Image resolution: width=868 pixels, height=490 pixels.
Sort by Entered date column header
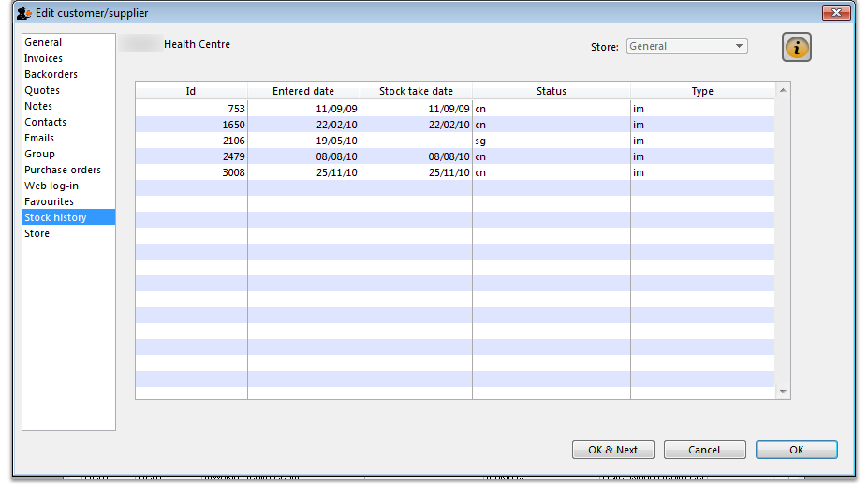tap(303, 91)
